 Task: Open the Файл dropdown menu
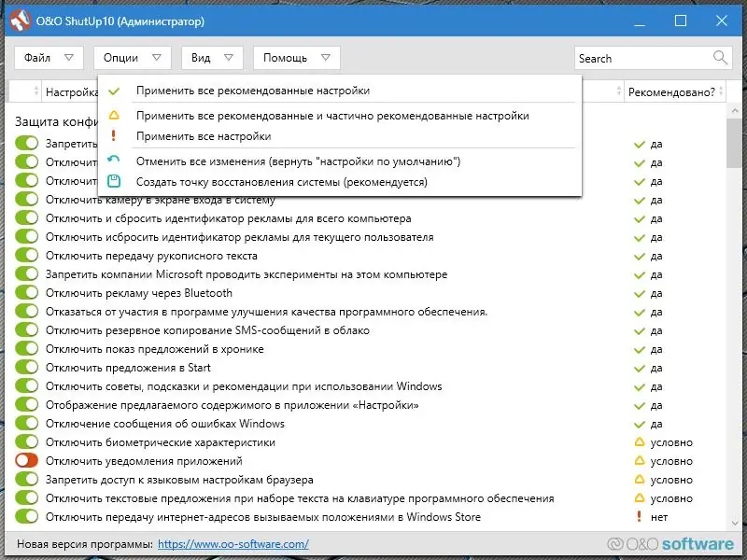coord(49,57)
